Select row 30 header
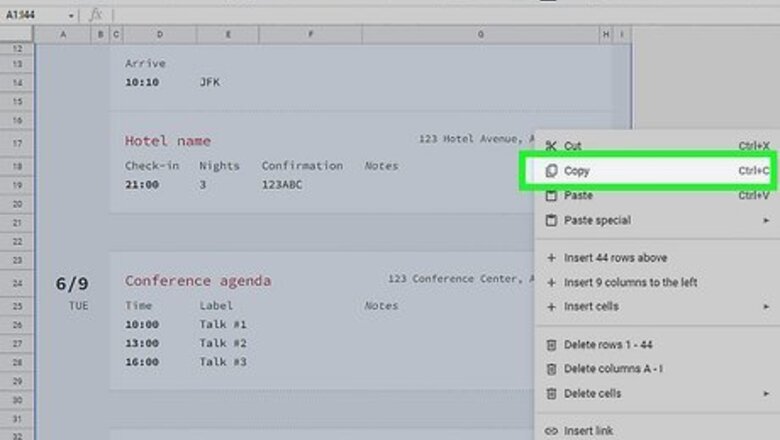This screenshot has height=440, width=780. 17,400
